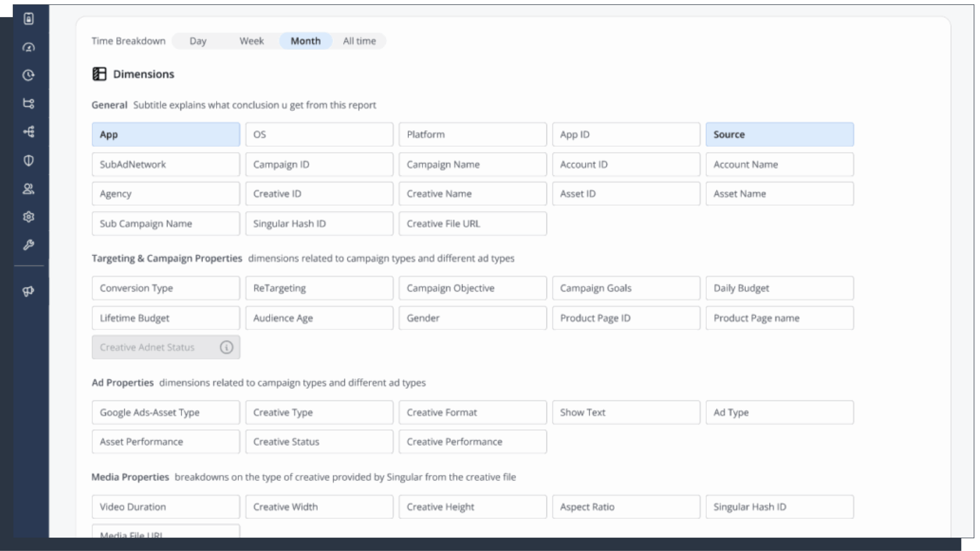Screen dimensions: 980x551
Task: Select the Agency dimension
Action: click(x=166, y=194)
